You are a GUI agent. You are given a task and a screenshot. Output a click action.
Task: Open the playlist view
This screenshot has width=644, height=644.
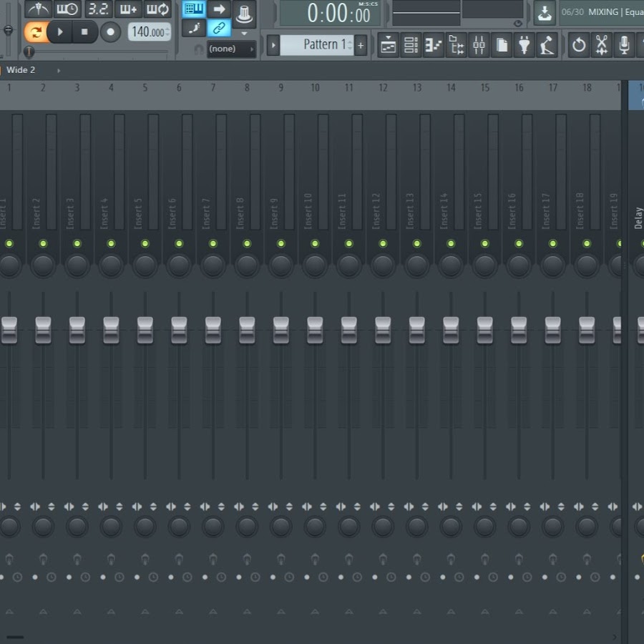tap(388, 45)
